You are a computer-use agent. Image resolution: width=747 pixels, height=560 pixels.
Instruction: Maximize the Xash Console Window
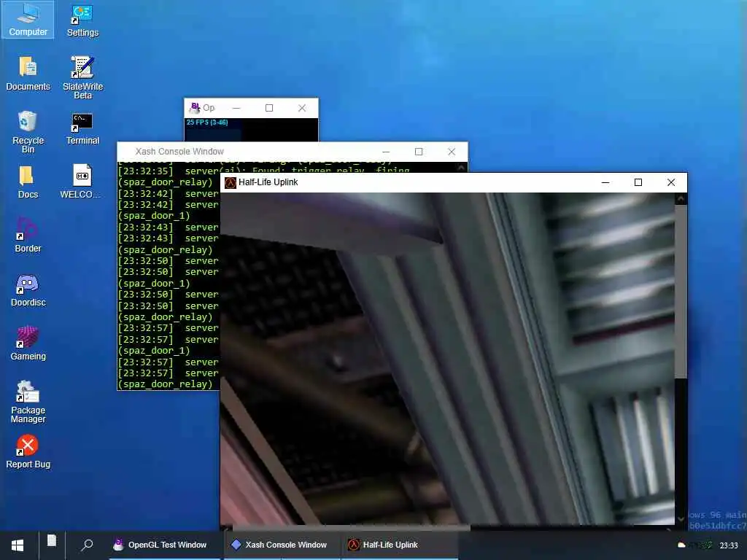pos(418,152)
